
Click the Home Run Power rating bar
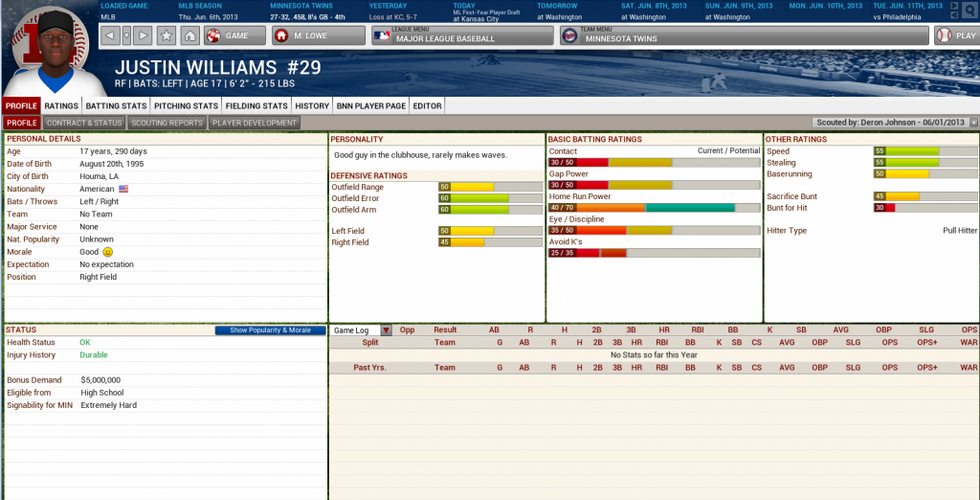654,208
